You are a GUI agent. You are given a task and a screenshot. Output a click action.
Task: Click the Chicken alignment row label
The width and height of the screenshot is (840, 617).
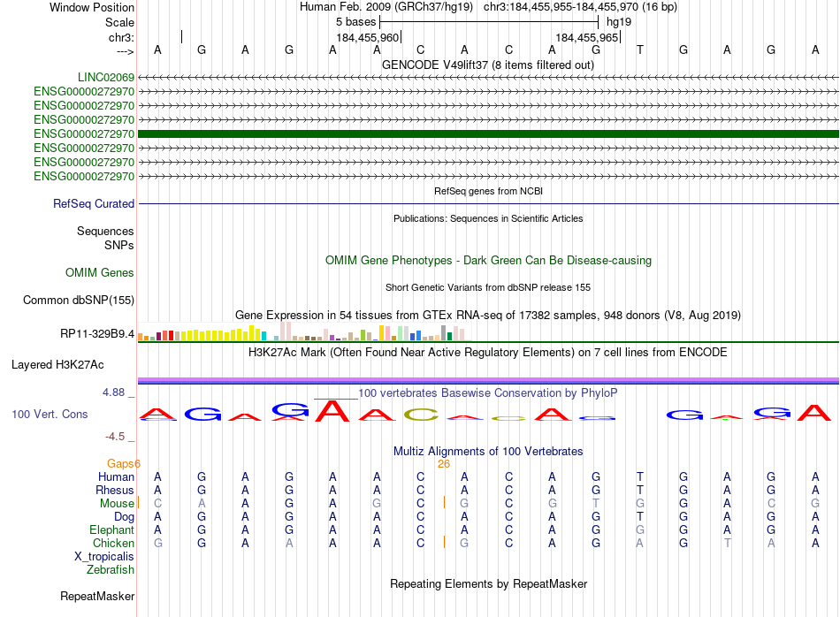coord(113,543)
